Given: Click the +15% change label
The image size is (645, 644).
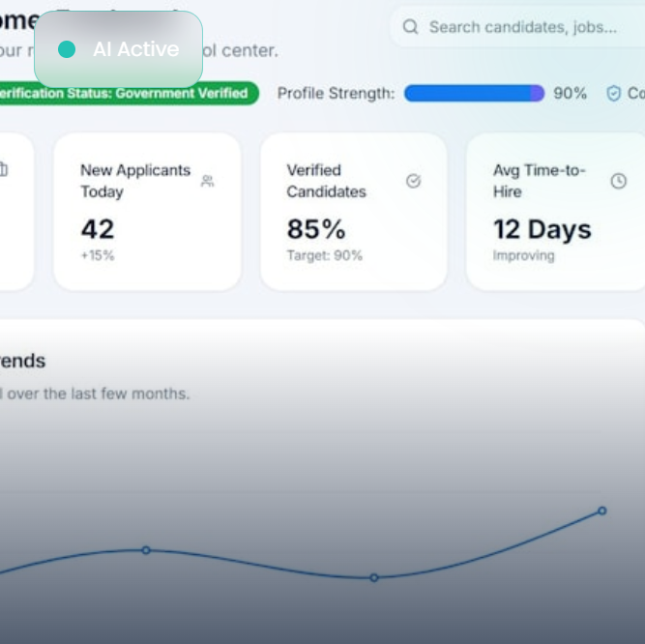Looking at the screenshot, I should tap(98, 255).
